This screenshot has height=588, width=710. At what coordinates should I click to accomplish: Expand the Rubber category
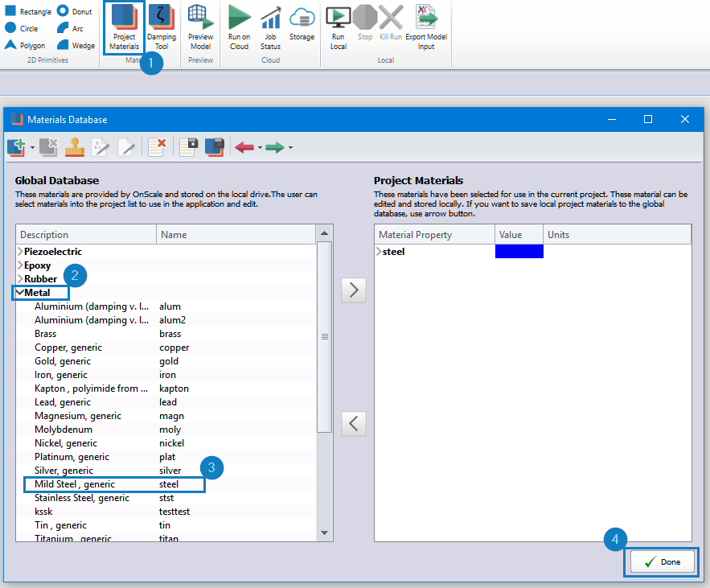tap(20, 278)
